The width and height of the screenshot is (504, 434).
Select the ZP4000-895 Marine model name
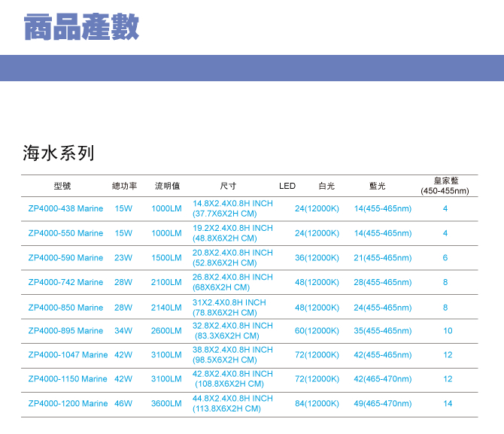coord(65,331)
